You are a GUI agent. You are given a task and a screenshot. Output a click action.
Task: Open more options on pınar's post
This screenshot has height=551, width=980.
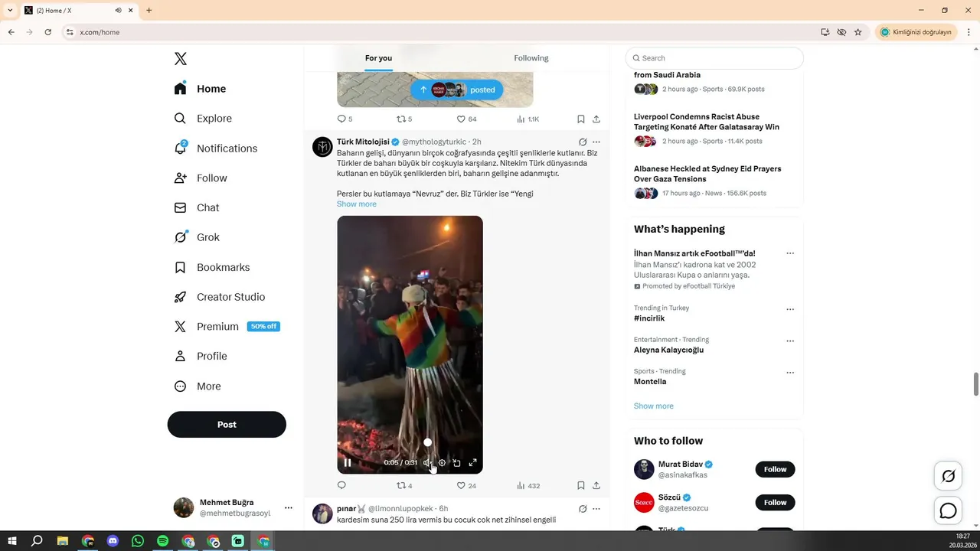[596, 508]
